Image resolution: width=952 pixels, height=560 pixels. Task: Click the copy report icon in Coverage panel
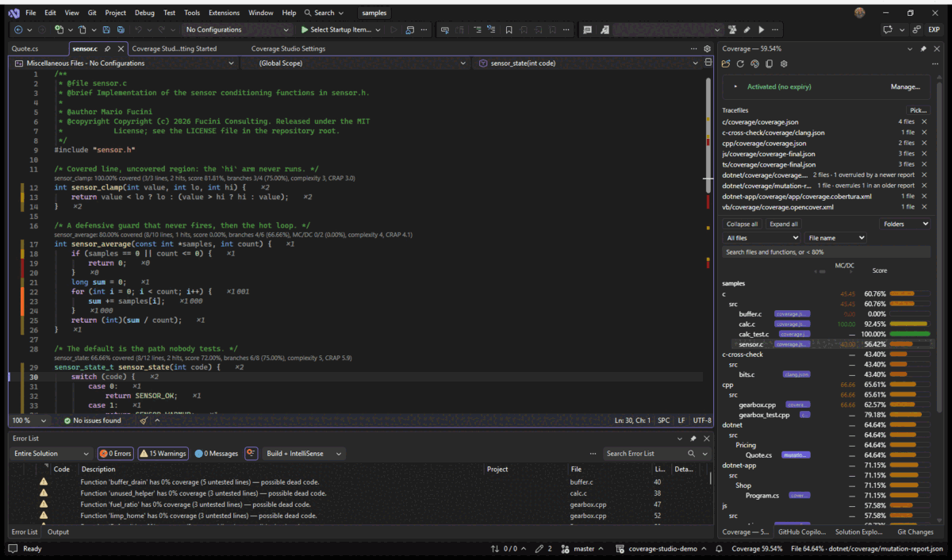pyautogui.click(x=769, y=63)
